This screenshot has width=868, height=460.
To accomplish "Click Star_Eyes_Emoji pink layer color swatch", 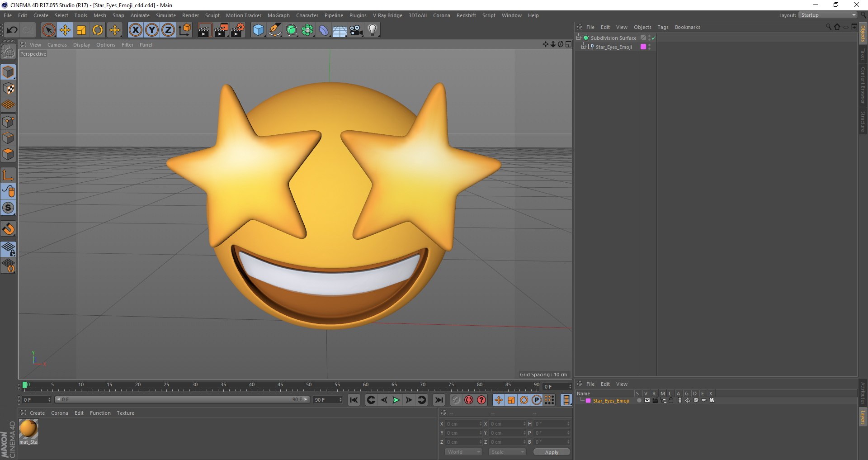I will point(643,47).
